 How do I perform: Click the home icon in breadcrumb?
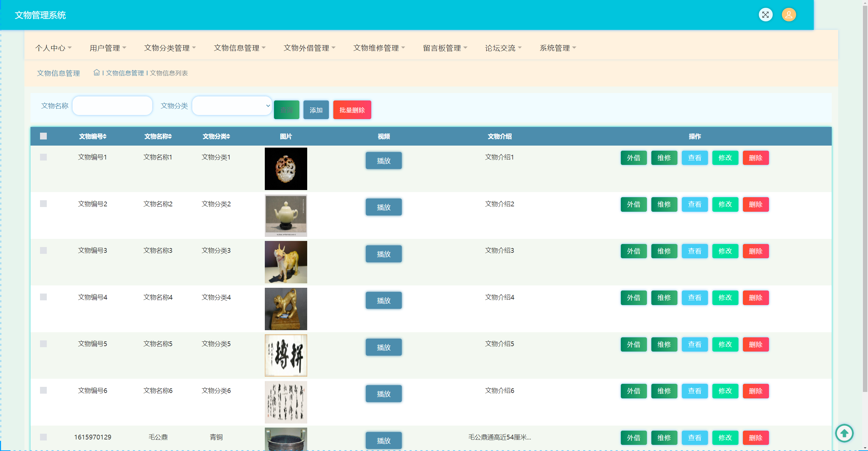[96, 73]
